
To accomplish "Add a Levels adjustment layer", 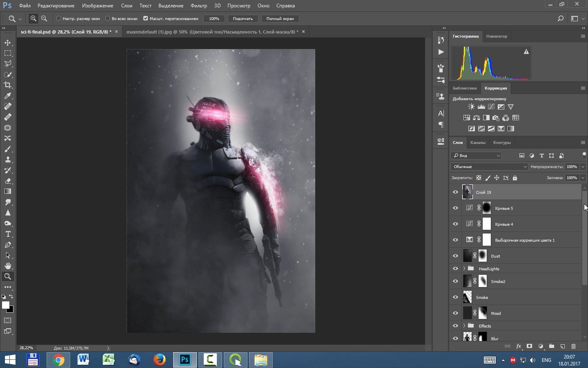I will 481,107.
